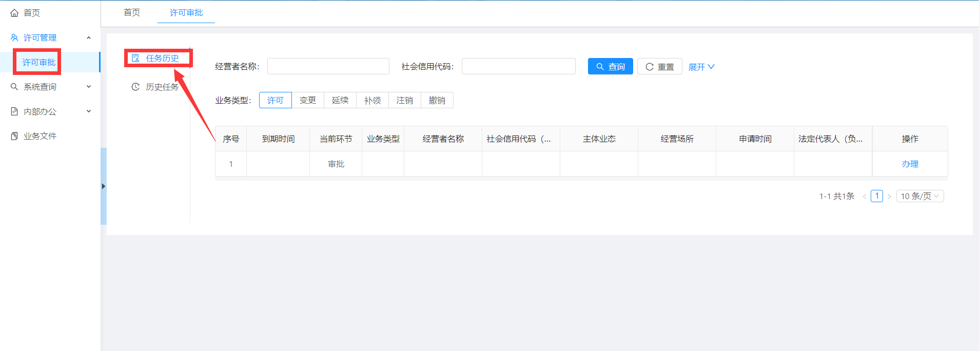The height and width of the screenshot is (351, 980).
Task: Select the 变更 business type option
Action: click(x=308, y=100)
